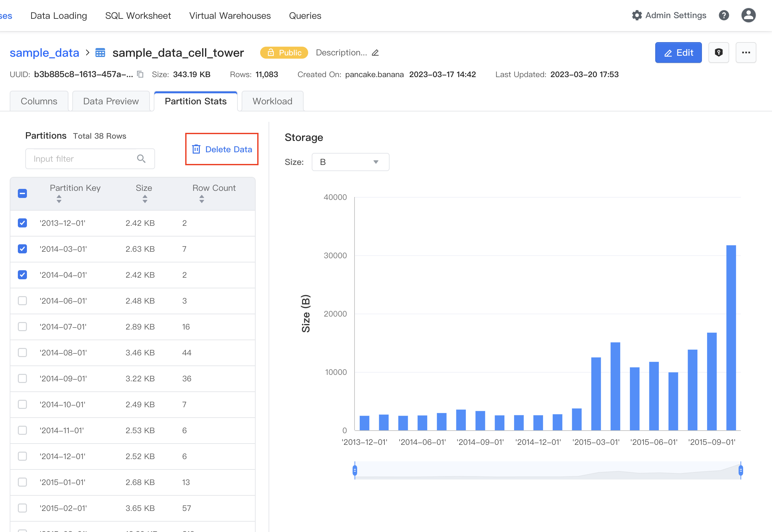
Task: Click the left handle of chart range slider
Action: pos(355,470)
